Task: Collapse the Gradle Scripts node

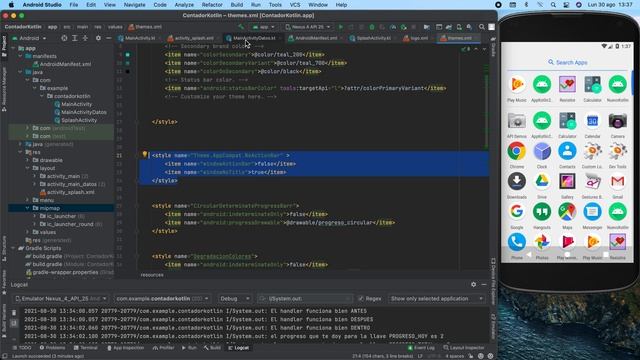Action: (13, 248)
